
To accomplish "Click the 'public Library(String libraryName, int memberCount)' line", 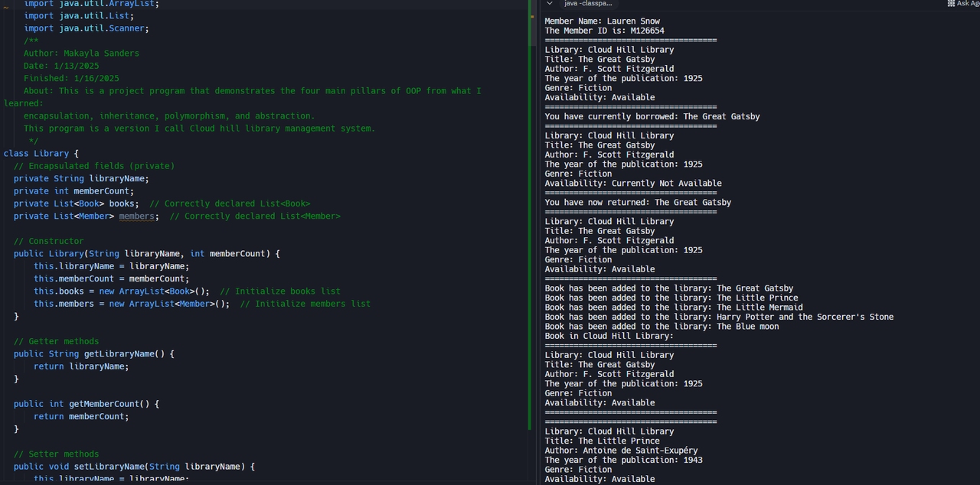I will click(x=147, y=253).
